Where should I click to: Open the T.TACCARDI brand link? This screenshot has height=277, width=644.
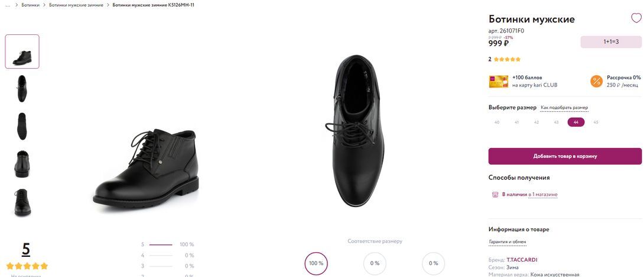pos(522,260)
